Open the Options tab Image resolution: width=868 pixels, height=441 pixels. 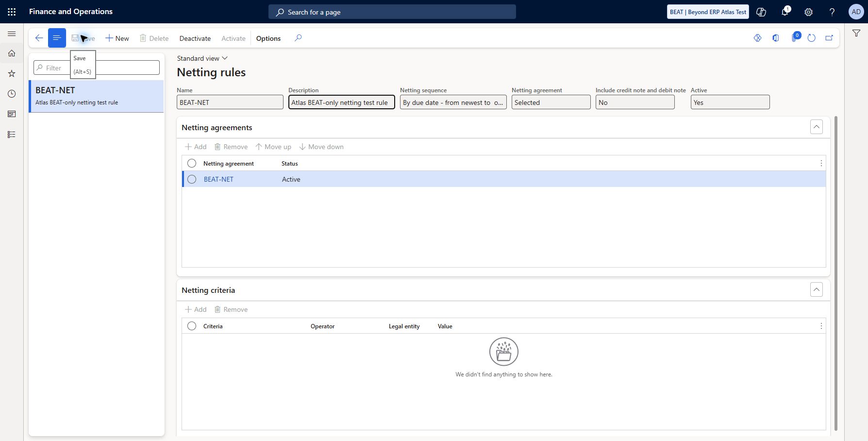pos(268,38)
